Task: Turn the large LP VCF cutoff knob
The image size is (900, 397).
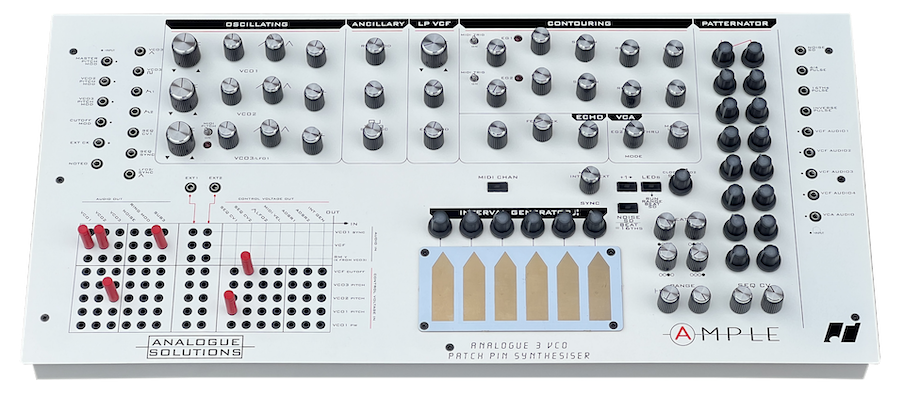Action: [x=434, y=50]
